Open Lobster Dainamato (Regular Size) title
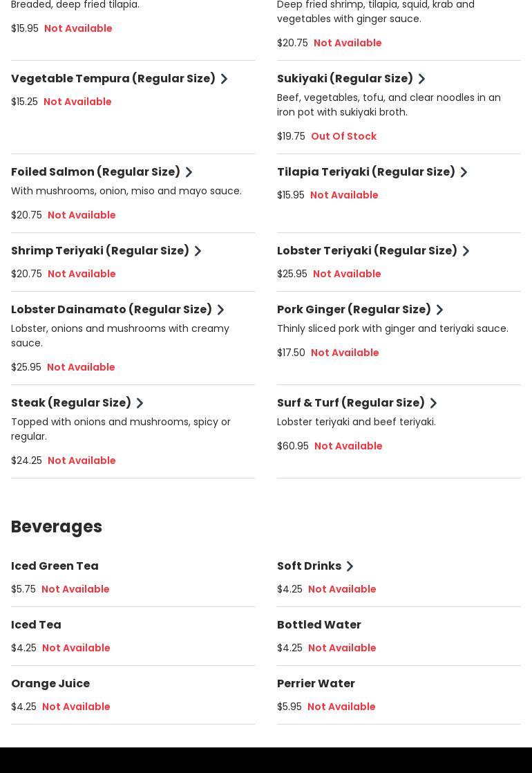This screenshot has height=773, width=532. (x=111, y=310)
